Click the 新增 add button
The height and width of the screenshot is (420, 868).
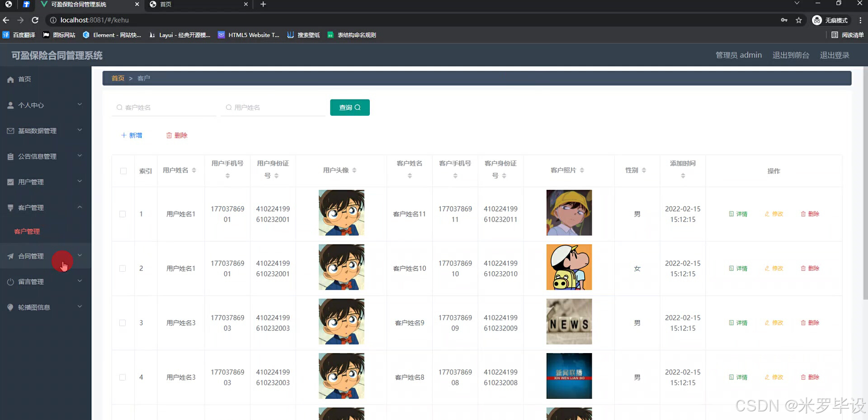(132, 136)
